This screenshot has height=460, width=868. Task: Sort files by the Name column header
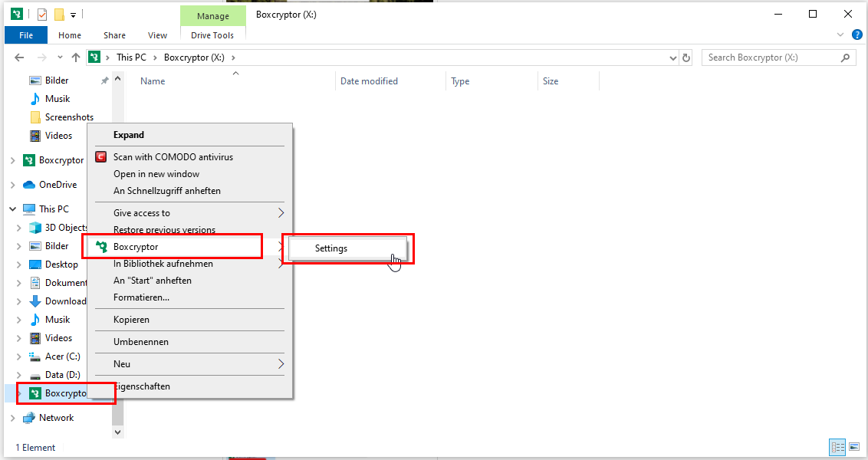pyautogui.click(x=153, y=81)
